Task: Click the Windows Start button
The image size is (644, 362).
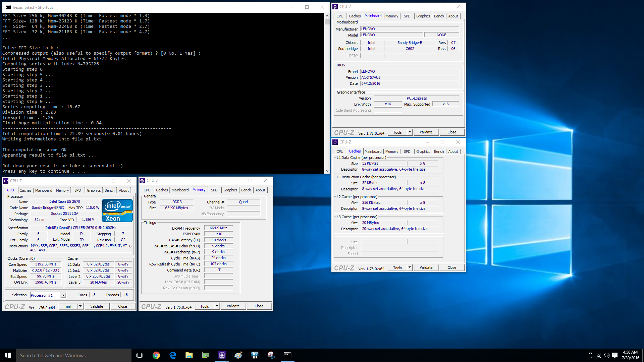Action: (x=8, y=355)
